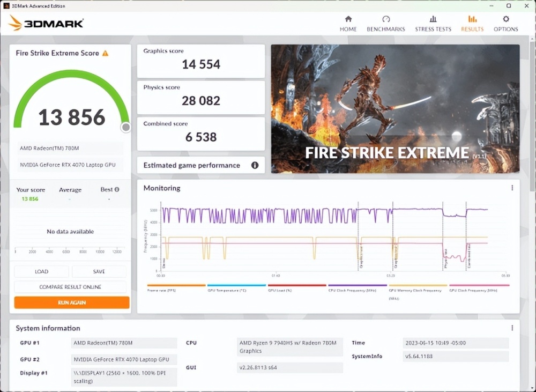536x392 pixels.
Task: Click the orange RUN AGAIN button
Action: [x=72, y=302]
